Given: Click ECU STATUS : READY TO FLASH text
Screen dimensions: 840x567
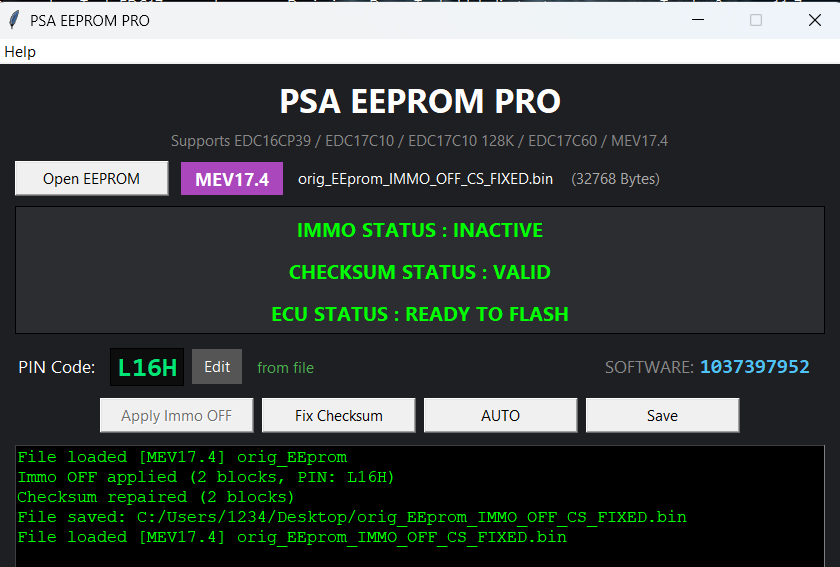Looking at the screenshot, I should point(420,314).
